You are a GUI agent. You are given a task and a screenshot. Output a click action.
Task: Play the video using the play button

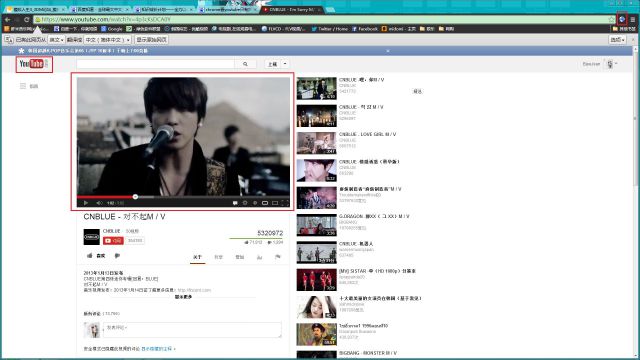[x=86, y=203]
